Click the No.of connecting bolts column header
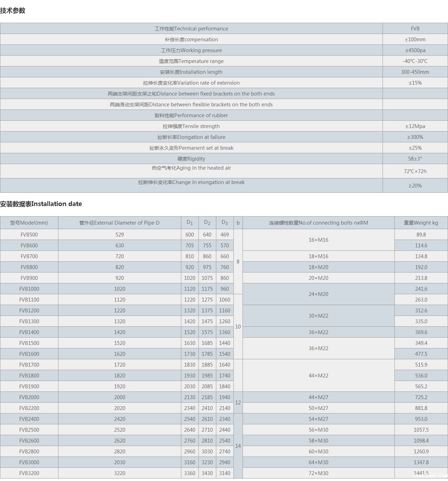The image size is (448, 481). (x=318, y=223)
